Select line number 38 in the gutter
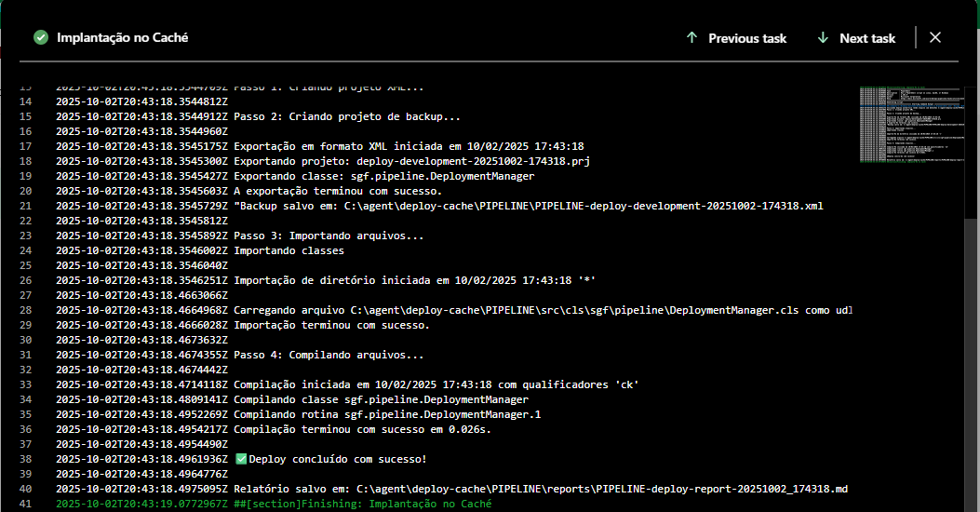This screenshot has height=512, width=980. coord(25,459)
